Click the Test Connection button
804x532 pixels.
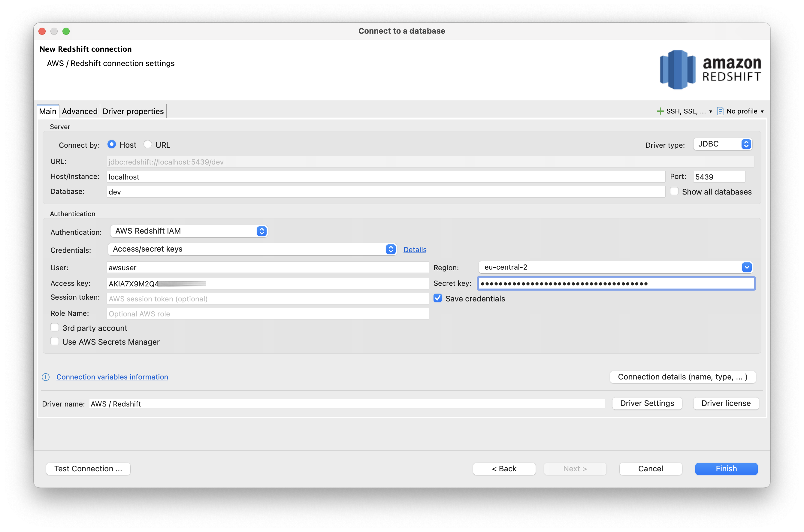[x=88, y=469]
